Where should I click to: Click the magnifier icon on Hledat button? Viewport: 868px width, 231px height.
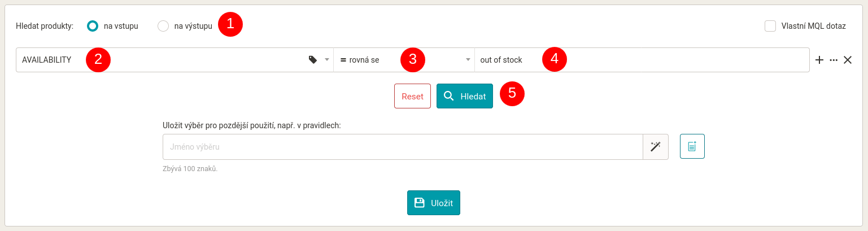click(x=449, y=96)
